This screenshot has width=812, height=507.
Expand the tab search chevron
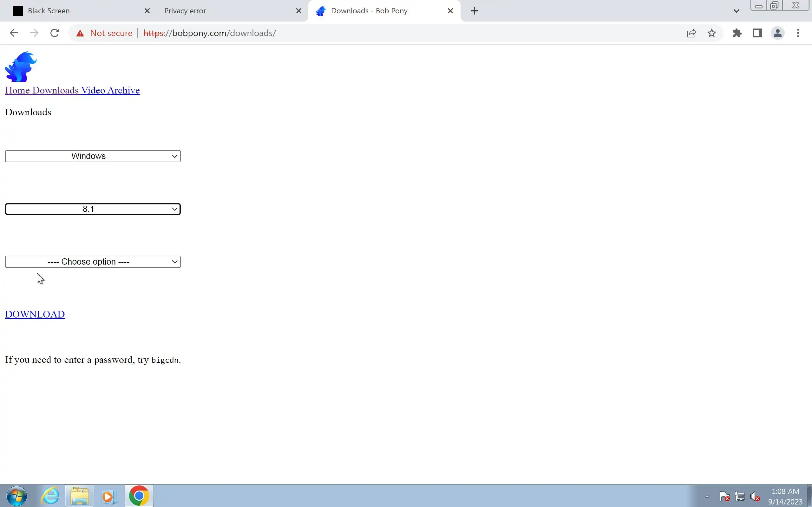click(736, 11)
